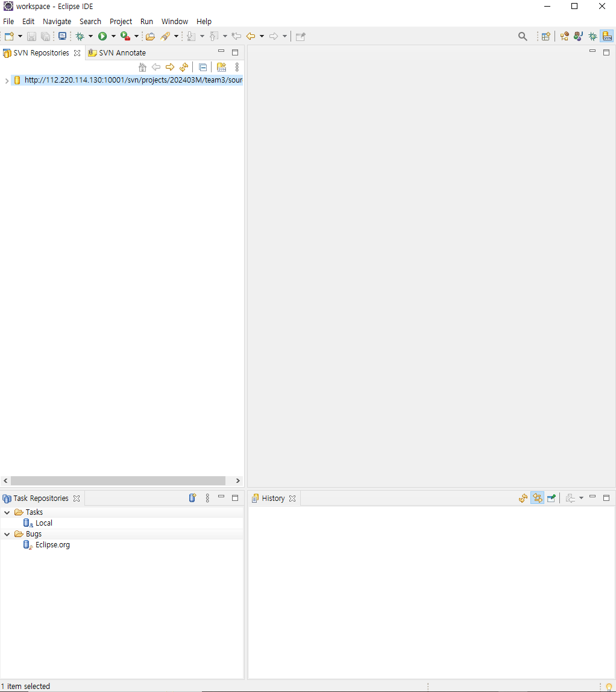Click the Search flashlight icon

point(166,36)
